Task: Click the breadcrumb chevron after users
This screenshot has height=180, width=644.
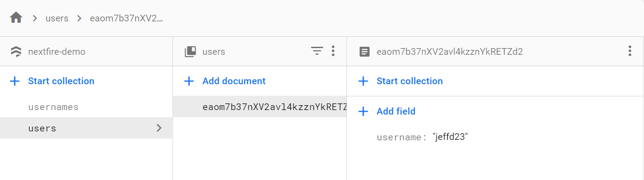Action: pos(79,19)
